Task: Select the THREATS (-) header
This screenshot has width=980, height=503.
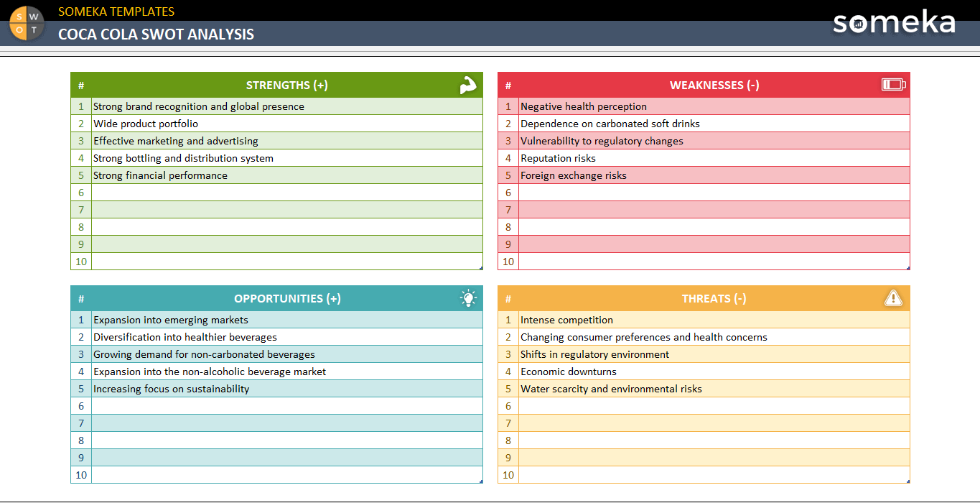Action: point(714,298)
